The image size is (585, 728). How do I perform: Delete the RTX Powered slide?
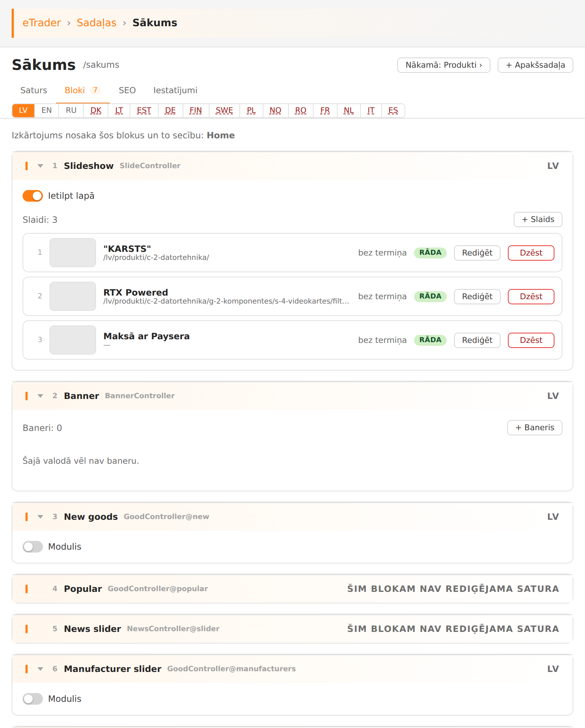coord(531,297)
